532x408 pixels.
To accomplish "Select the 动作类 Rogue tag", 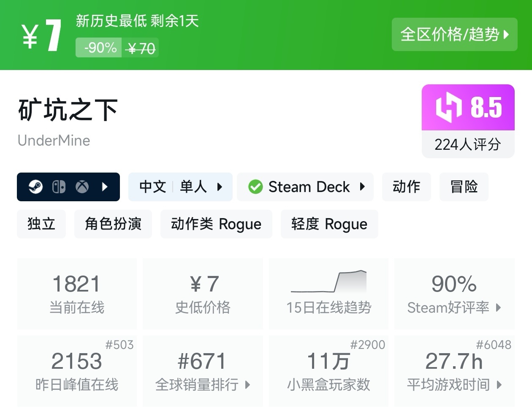I will [216, 224].
